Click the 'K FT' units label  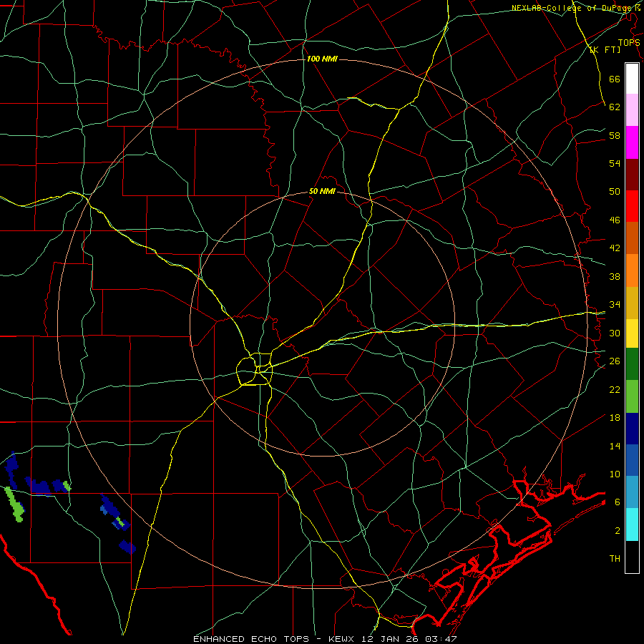point(605,49)
